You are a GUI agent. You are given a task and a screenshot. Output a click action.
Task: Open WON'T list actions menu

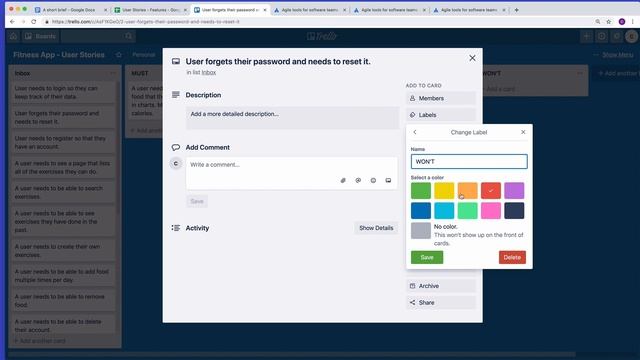click(580, 73)
